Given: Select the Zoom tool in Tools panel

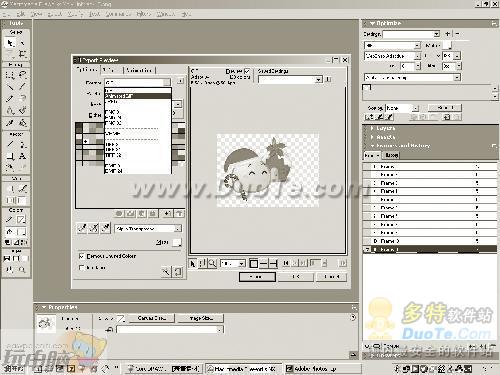Looking at the screenshot, I should (22, 270).
